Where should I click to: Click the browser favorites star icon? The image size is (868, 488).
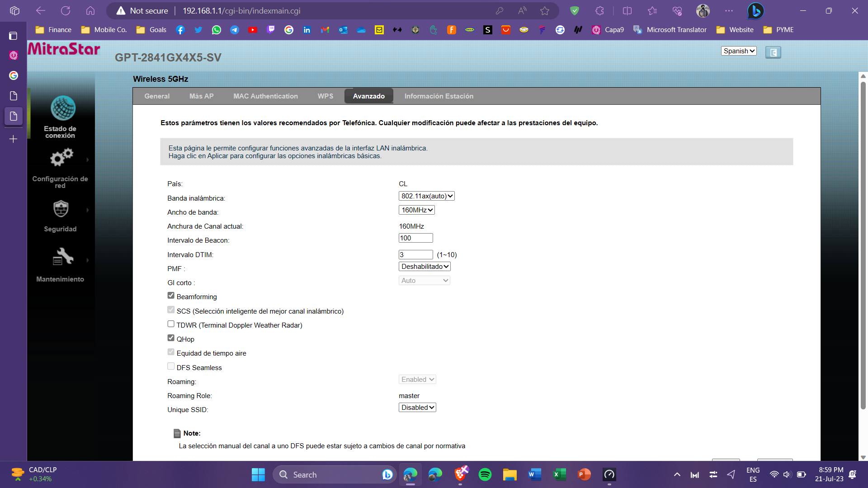click(x=544, y=11)
